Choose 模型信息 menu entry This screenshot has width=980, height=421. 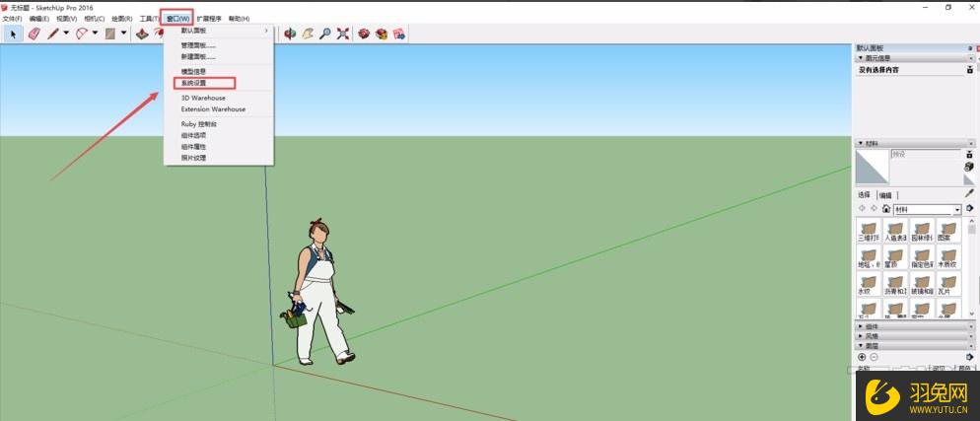(x=218, y=72)
